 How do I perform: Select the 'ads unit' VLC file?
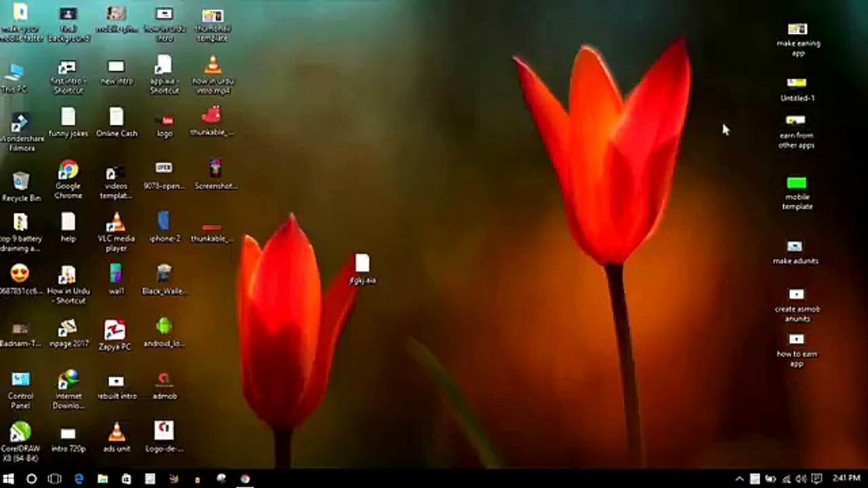(x=117, y=438)
